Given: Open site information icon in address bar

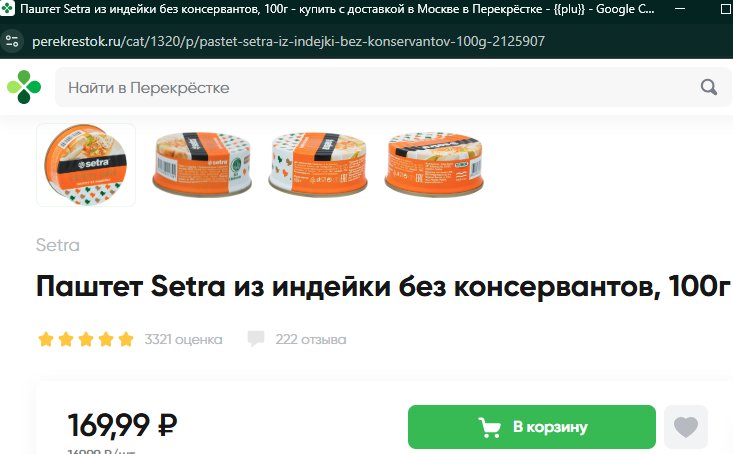Looking at the screenshot, I should [12, 41].
